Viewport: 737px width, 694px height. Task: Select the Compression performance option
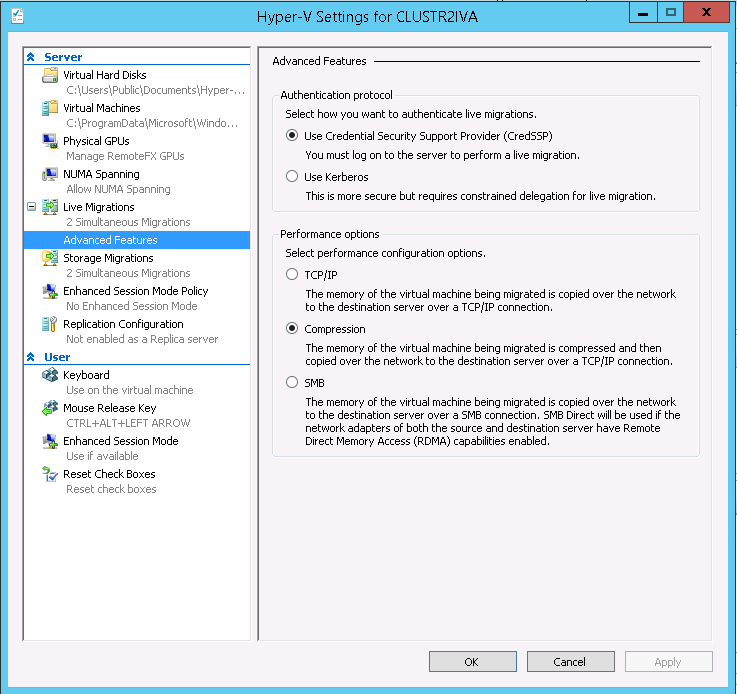coord(292,328)
